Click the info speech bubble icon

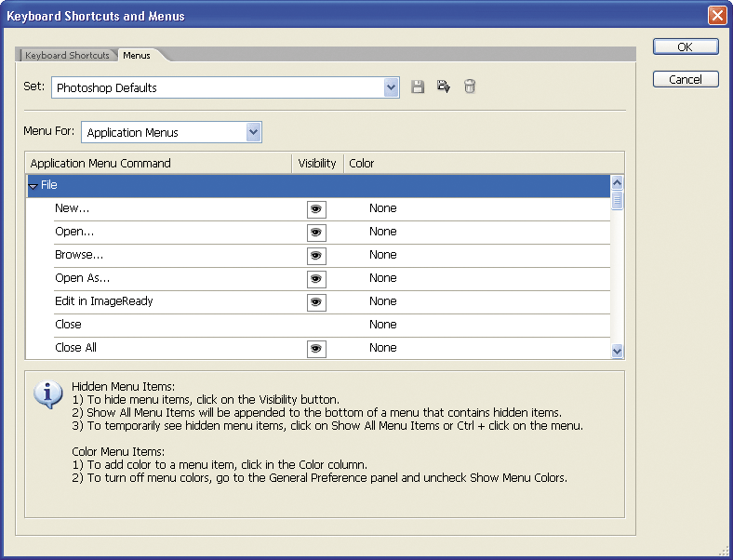pos(47,394)
